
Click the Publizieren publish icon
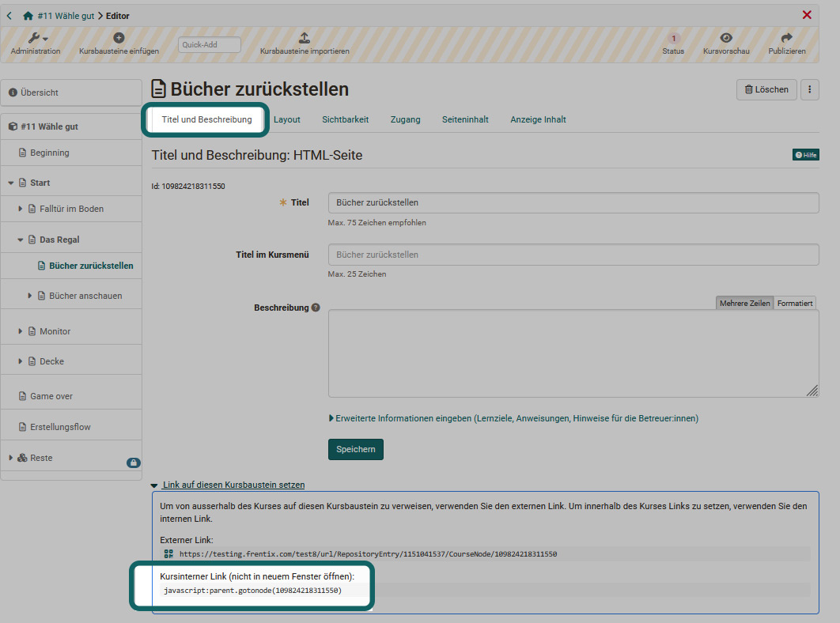(786, 39)
